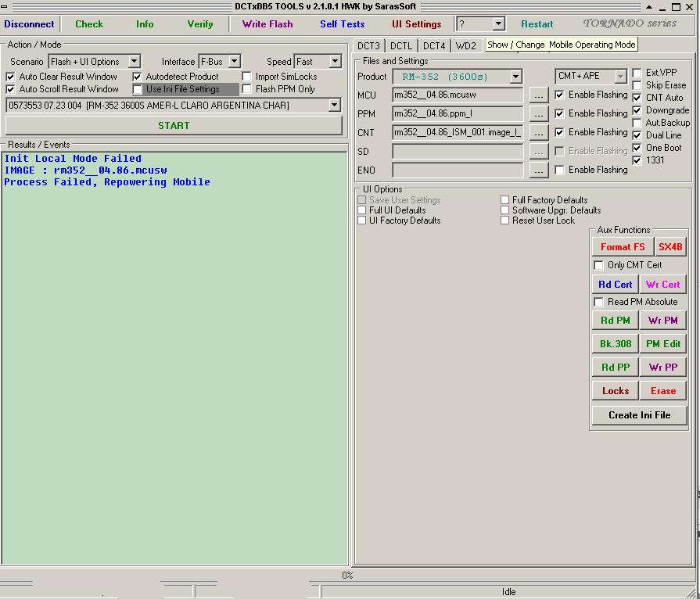Click Rd Cert button
The image size is (700, 599).
click(x=616, y=285)
